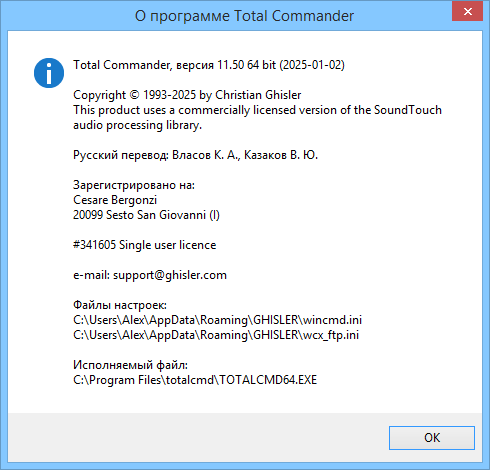The height and width of the screenshot is (470, 490).
Task: Click the 20099 Sesto San Giovanni address line
Action: point(146,215)
